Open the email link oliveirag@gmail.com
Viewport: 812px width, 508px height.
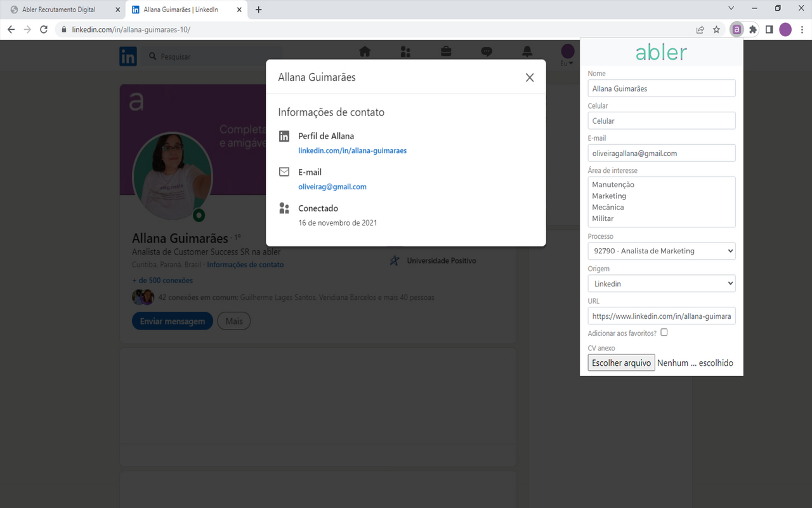pos(332,186)
